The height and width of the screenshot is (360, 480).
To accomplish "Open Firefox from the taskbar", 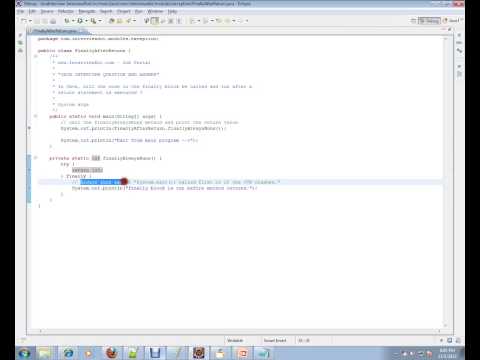I will pos(112,353).
